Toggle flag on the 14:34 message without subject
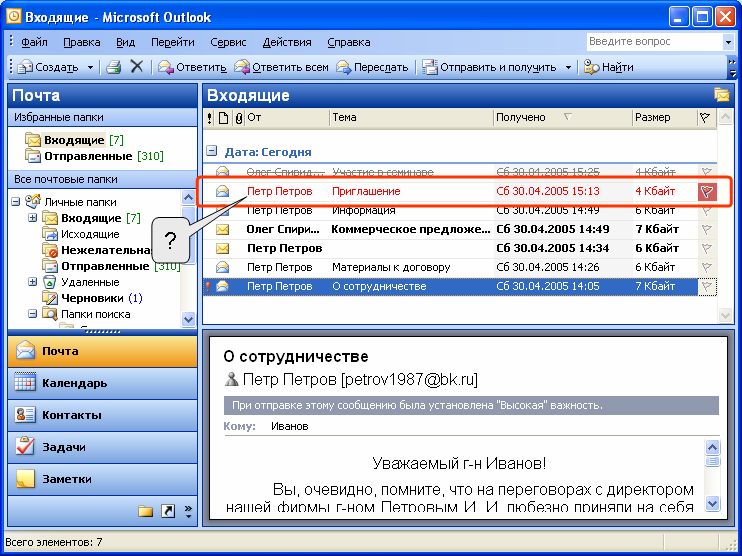Viewport: 742px width, 556px height. tap(707, 248)
